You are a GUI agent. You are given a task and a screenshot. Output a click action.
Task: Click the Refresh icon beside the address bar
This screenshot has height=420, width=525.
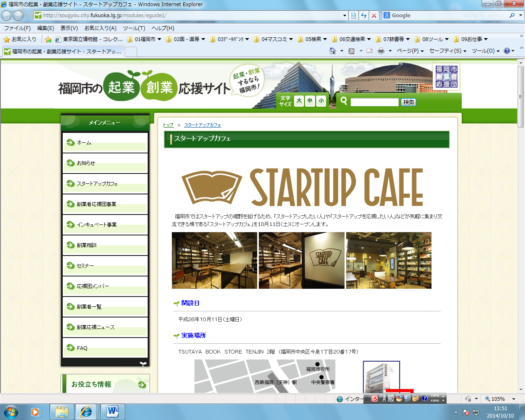(x=364, y=16)
